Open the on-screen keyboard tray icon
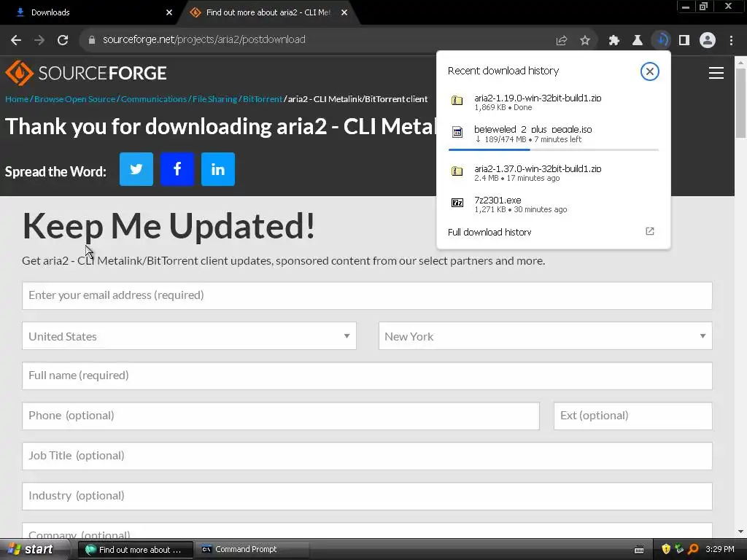This screenshot has width=747, height=560. coord(639,550)
